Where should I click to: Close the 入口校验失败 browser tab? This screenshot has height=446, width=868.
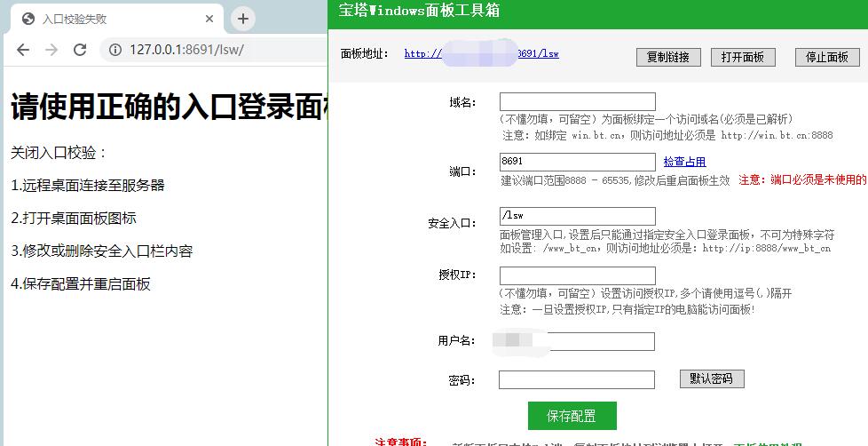click(209, 19)
